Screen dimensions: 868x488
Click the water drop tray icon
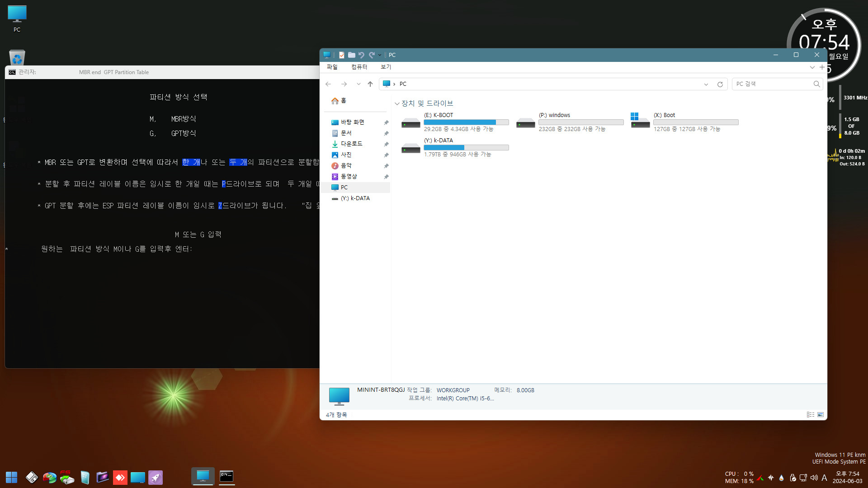[x=782, y=478]
